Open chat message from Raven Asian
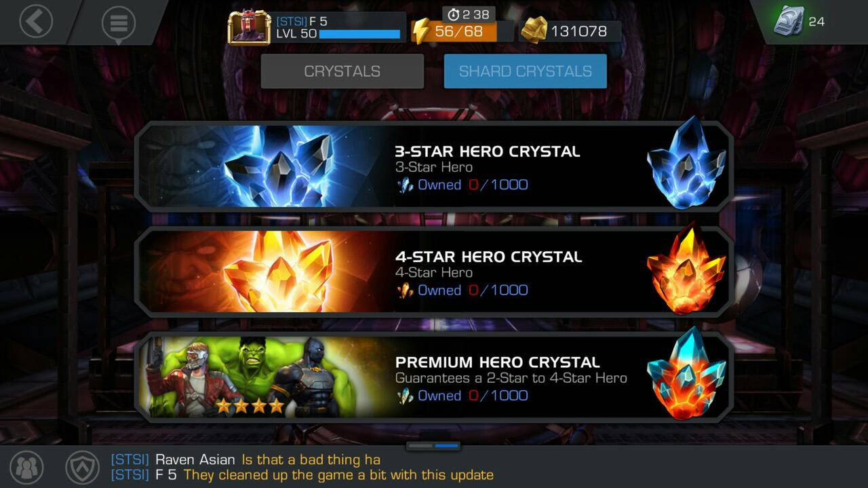 pyautogui.click(x=245, y=460)
